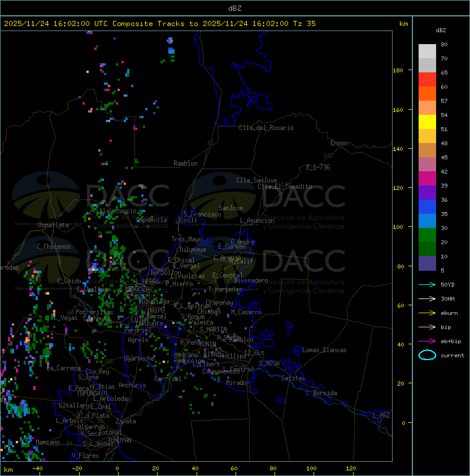Click the 'C_Guido' label
Screen dimensions: 470x476
[69, 281]
